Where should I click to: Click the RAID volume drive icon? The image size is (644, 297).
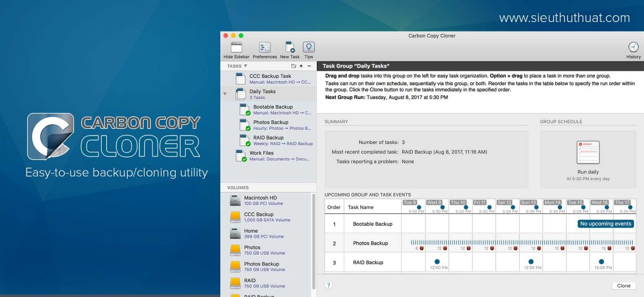pos(235,283)
